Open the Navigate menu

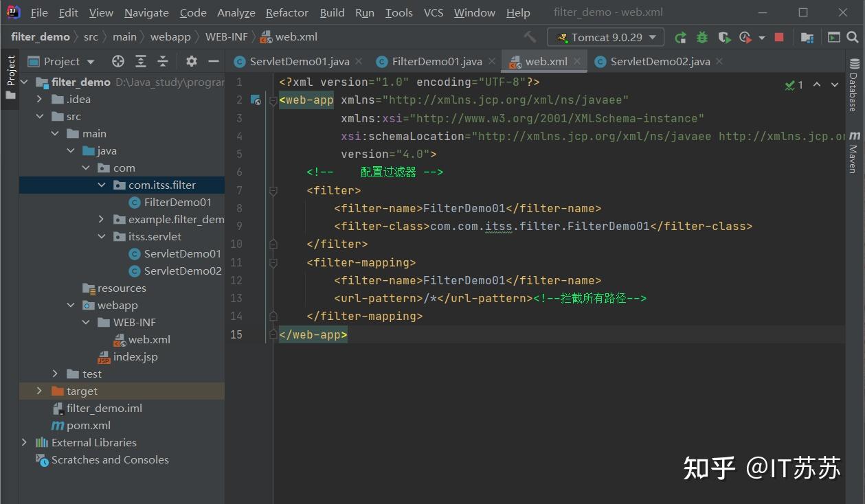click(146, 12)
